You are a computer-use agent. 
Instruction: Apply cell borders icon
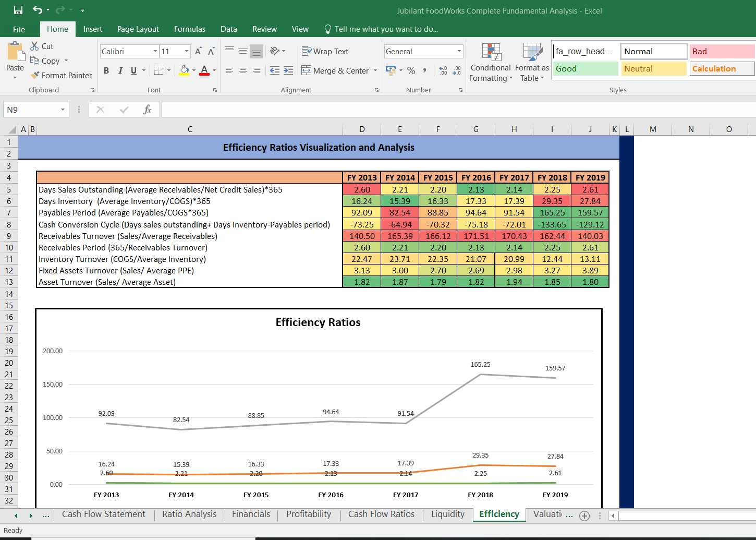(159, 70)
